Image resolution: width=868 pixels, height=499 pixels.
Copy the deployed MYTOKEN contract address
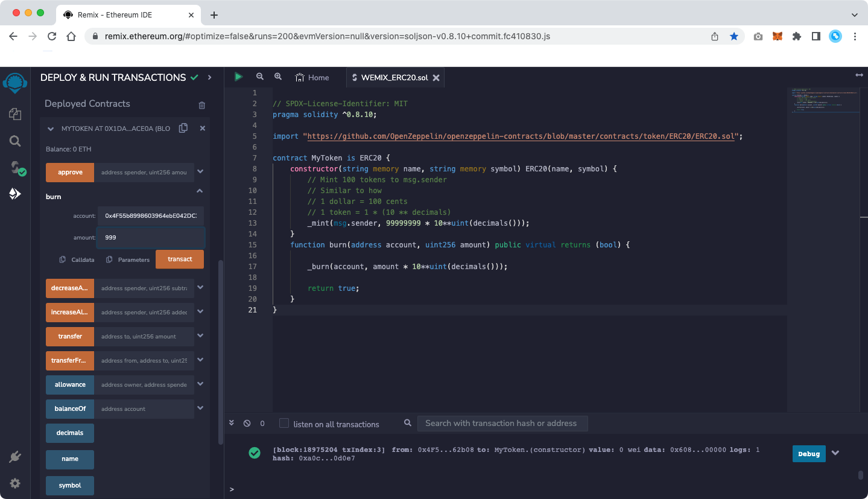pos(183,128)
